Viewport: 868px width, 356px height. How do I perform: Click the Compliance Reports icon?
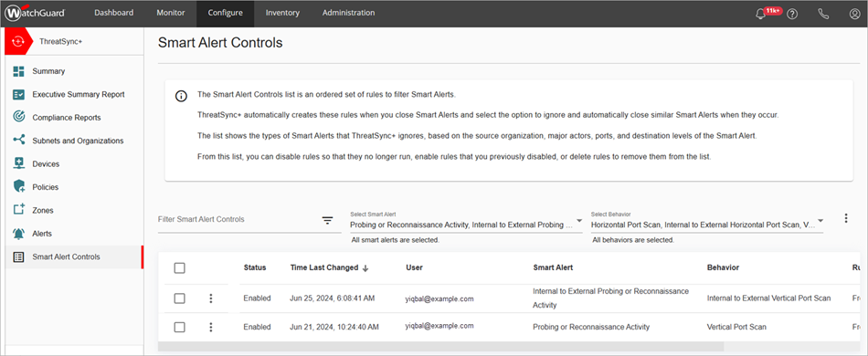coord(19,118)
